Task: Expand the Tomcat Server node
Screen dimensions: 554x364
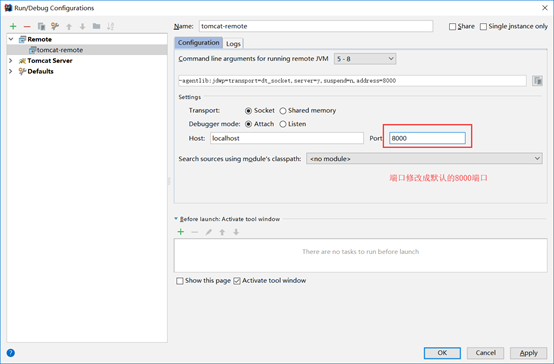Action: 11,61
